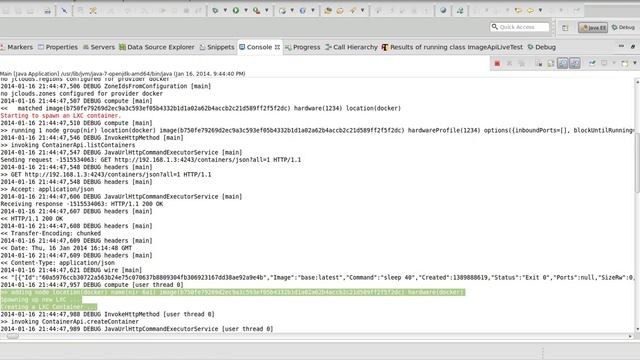Viewport: 640px width, 360px height.
Task: Open the dropdown beside the web services icon
Action: coord(313,10)
